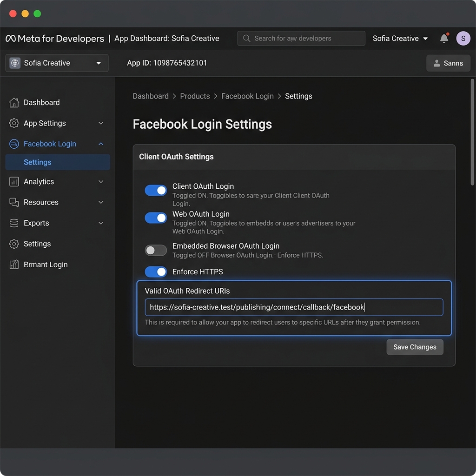The height and width of the screenshot is (476, 476).
Task: Click the Save Changes button
Action: (415, 347)
